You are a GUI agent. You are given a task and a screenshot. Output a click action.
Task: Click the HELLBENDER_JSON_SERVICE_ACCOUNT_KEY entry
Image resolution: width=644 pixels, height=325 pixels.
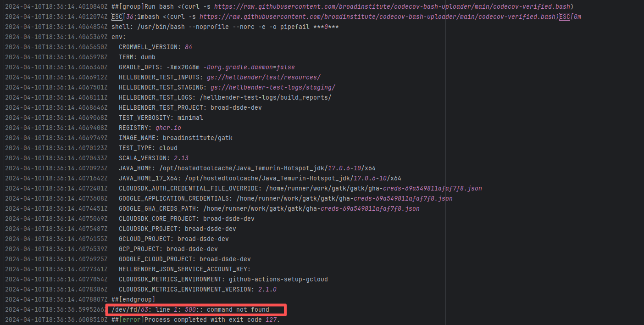[184, 269]
